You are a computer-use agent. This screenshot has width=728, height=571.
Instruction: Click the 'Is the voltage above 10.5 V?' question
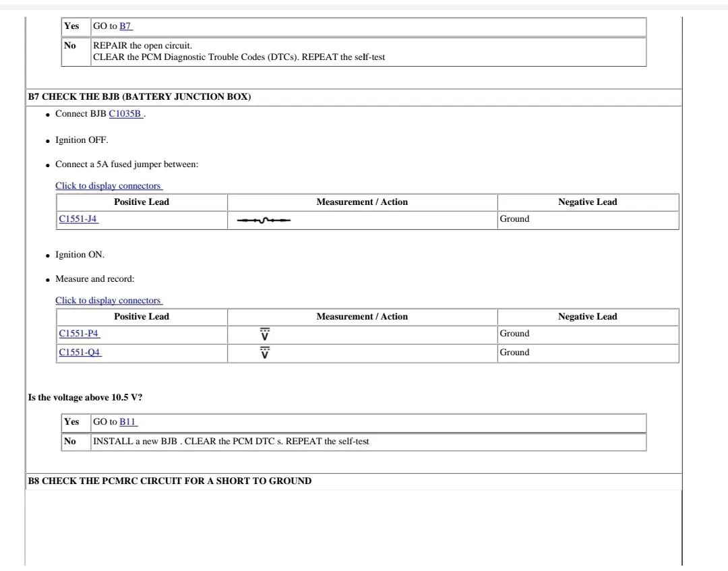coord(85,398)
